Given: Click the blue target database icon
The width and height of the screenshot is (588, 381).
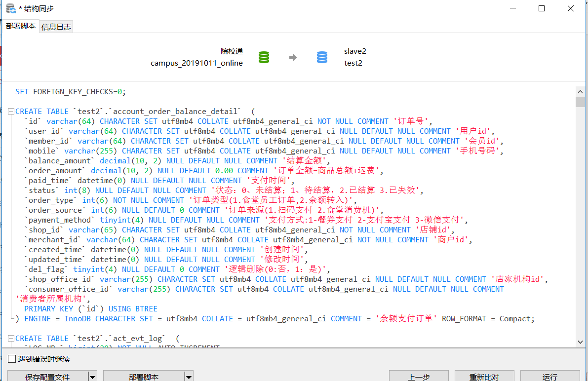Looking at the screenshot, I should [322, 57].
